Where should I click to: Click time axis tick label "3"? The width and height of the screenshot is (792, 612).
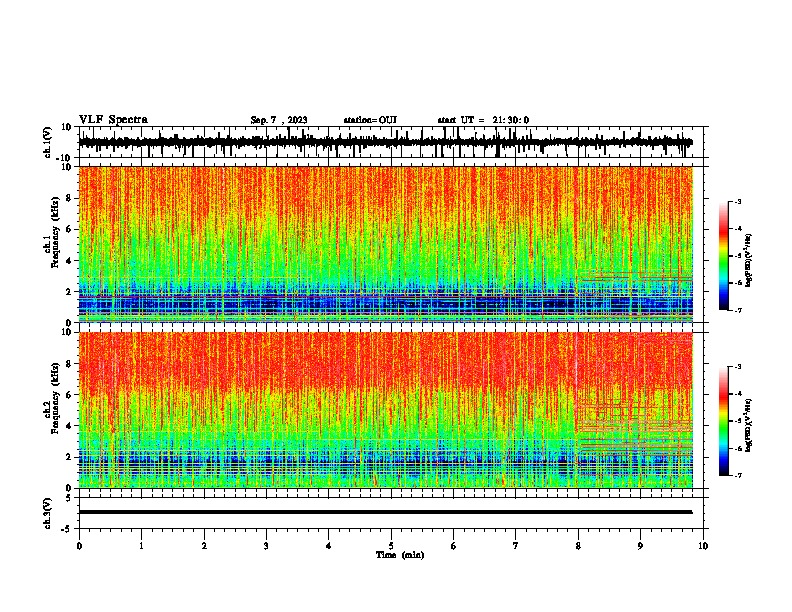[266, 546]
